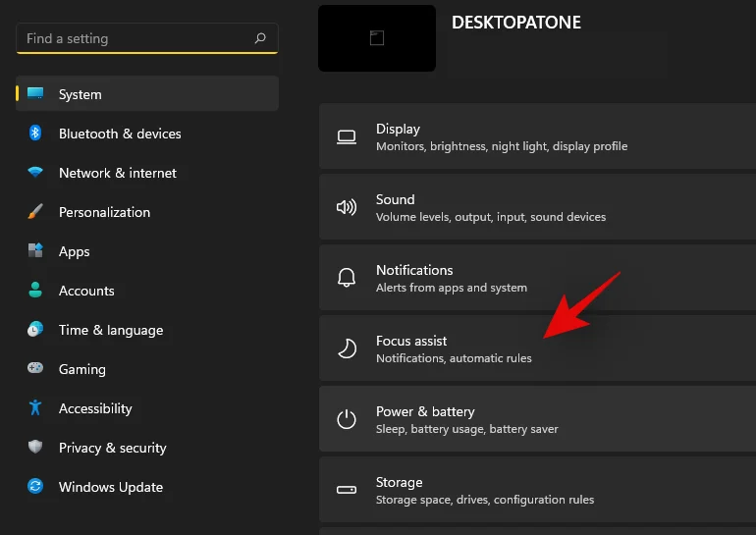Click the Focus assist moon icon
The image size is (756, 535).
click(347, 348)
